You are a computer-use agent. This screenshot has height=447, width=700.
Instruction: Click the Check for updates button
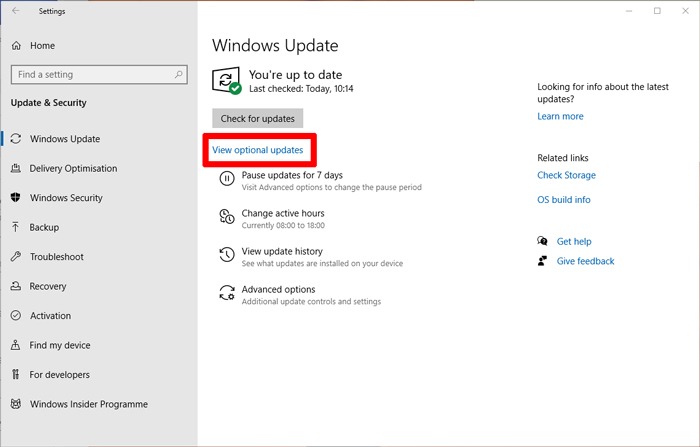258,118
